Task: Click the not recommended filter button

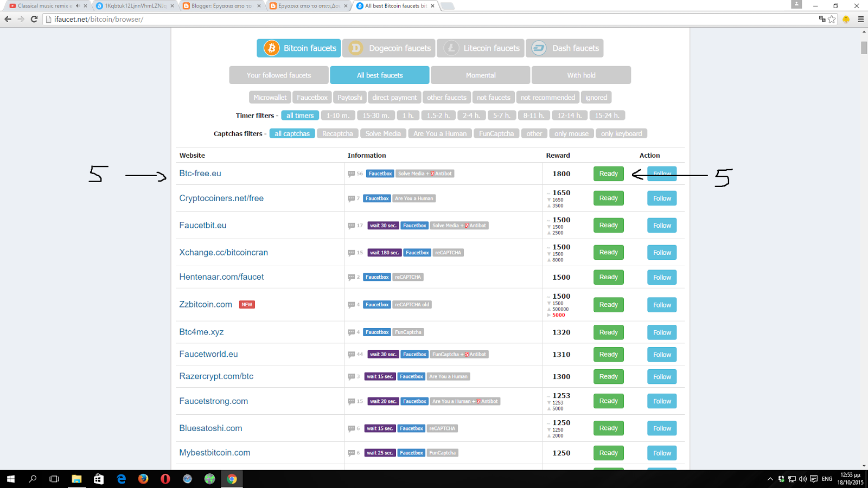Action: pyautogui.click(x=548, y=98)
